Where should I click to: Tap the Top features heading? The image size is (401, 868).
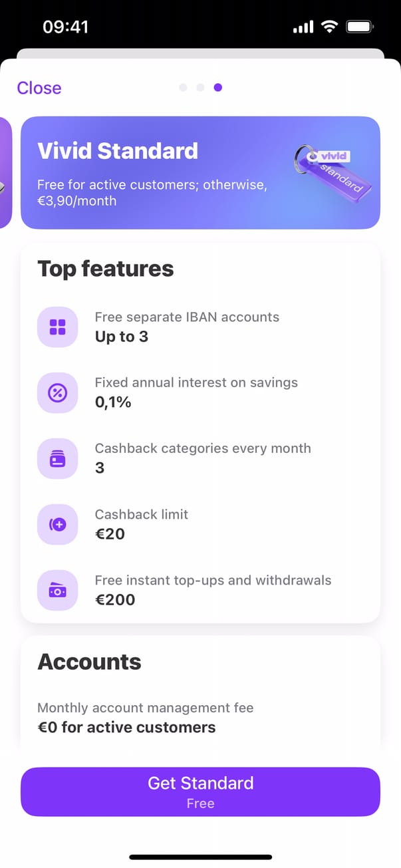tap(106, 269)
